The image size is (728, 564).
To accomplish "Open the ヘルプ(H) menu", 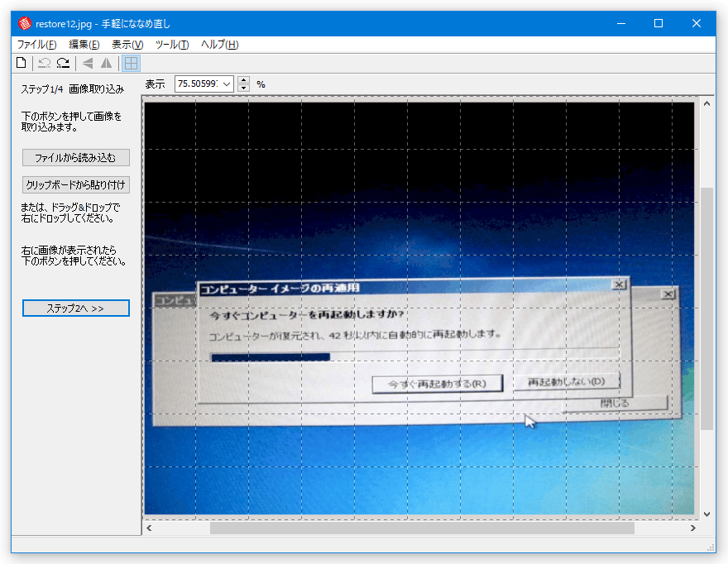I will [x=219, y=45].
